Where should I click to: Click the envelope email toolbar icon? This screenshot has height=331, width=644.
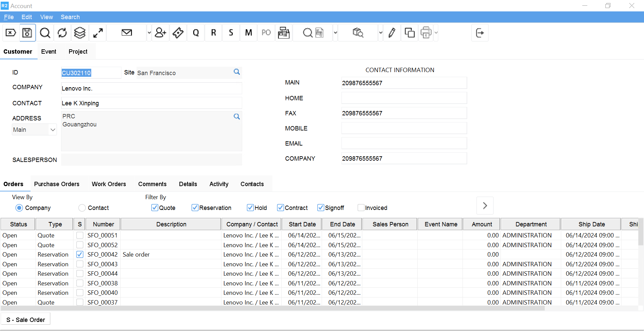[126, 33]
